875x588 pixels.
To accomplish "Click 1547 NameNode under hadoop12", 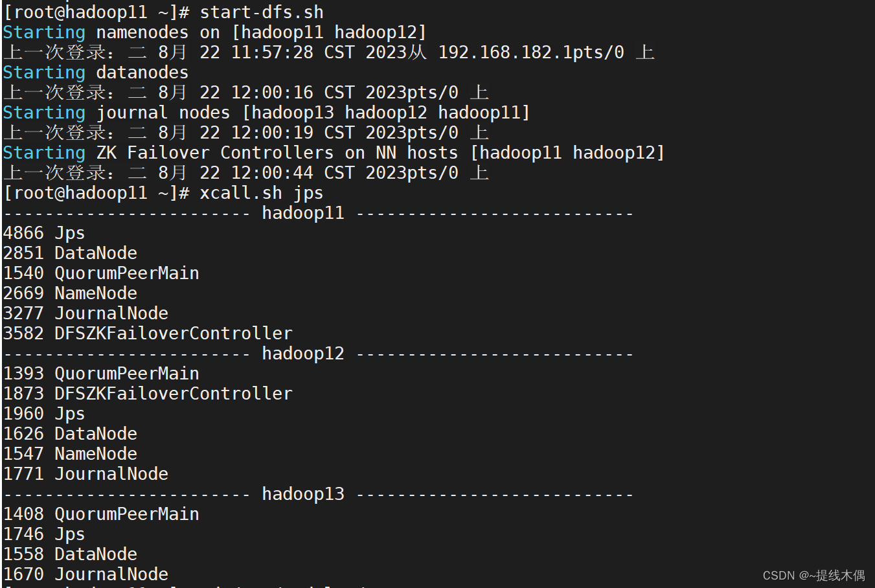I will (x=70, y=454).
